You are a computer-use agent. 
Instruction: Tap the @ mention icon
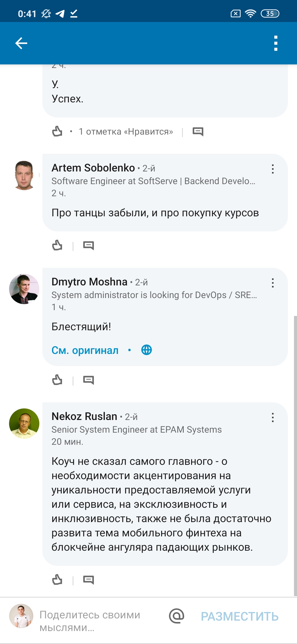177,616
